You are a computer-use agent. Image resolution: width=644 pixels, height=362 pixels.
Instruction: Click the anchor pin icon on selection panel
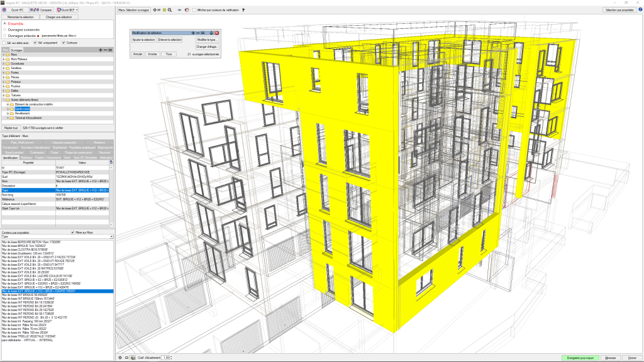pos(211,32)
